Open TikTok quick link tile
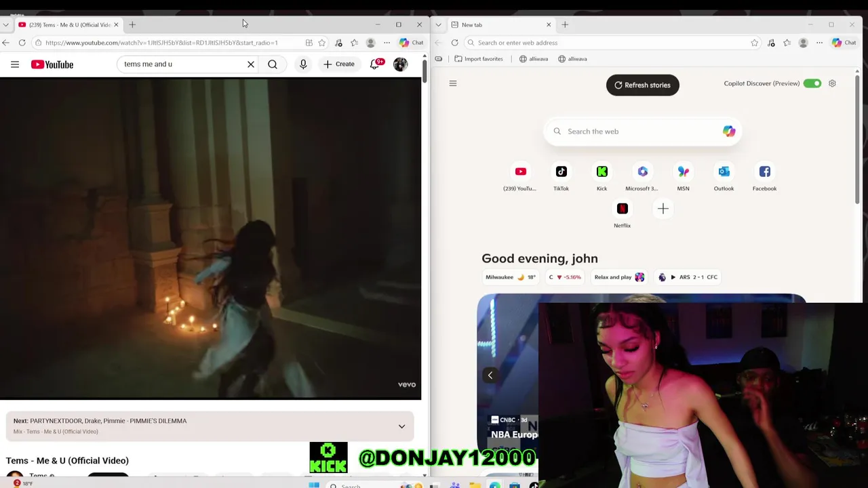Screen dimensions: 868x488 [x=561, y=178]
